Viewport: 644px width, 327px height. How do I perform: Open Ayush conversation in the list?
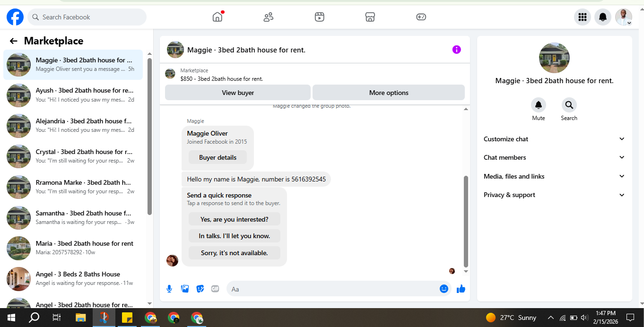coord(73,95)
